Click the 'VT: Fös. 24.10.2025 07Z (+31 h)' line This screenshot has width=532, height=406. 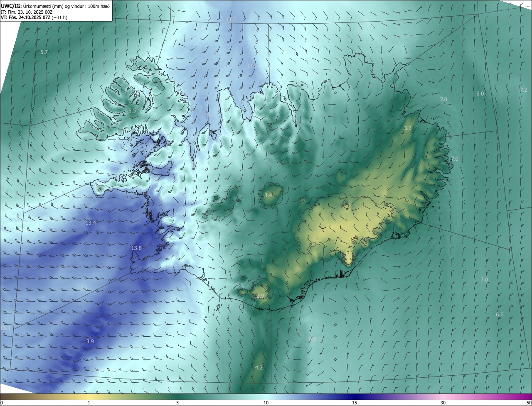click(x=34, y=17)
